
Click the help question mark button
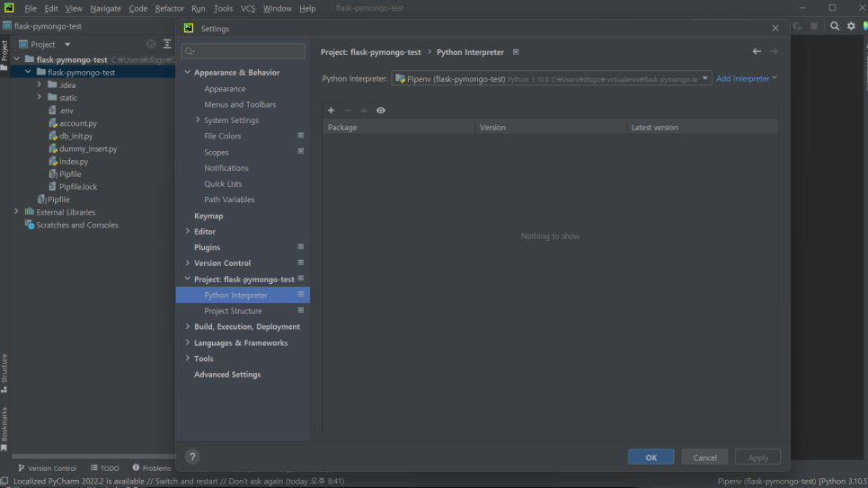click(192, 457)
